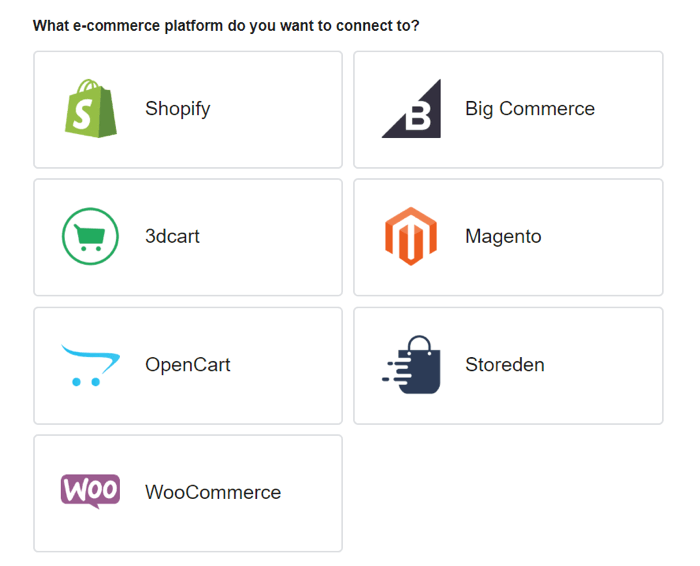Click the platform question heading text
The height and width of the screenshot is (566, 700).
(x=226, y=25)
